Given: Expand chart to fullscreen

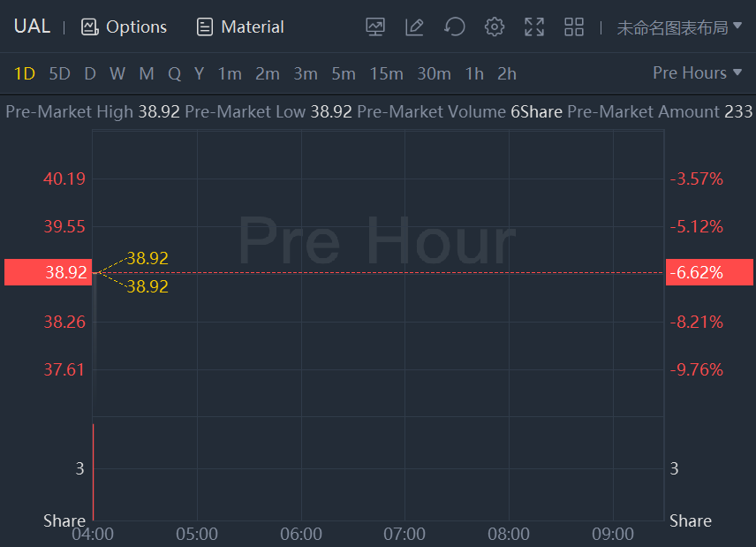Looking at the screenshot, I should [534, 27].
